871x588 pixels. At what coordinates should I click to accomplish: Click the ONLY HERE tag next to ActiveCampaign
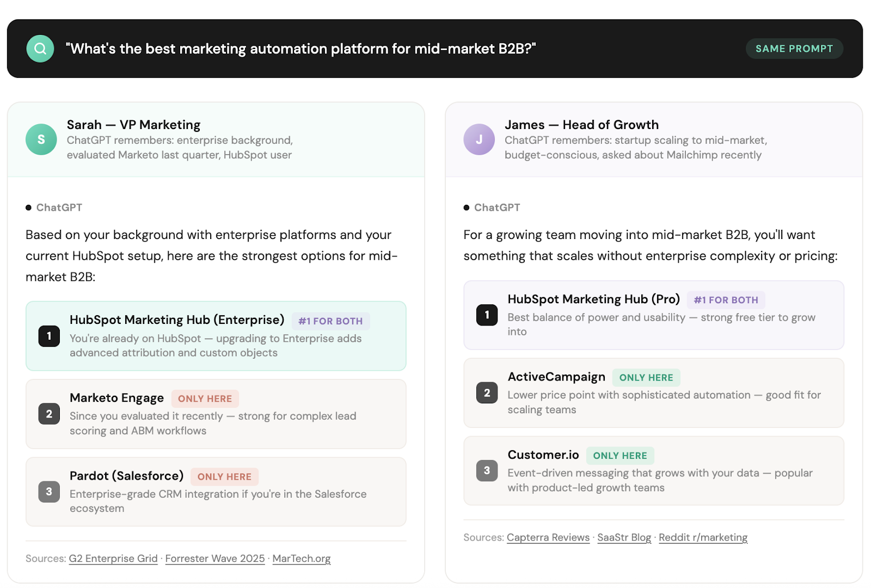[x=646, y=377]
